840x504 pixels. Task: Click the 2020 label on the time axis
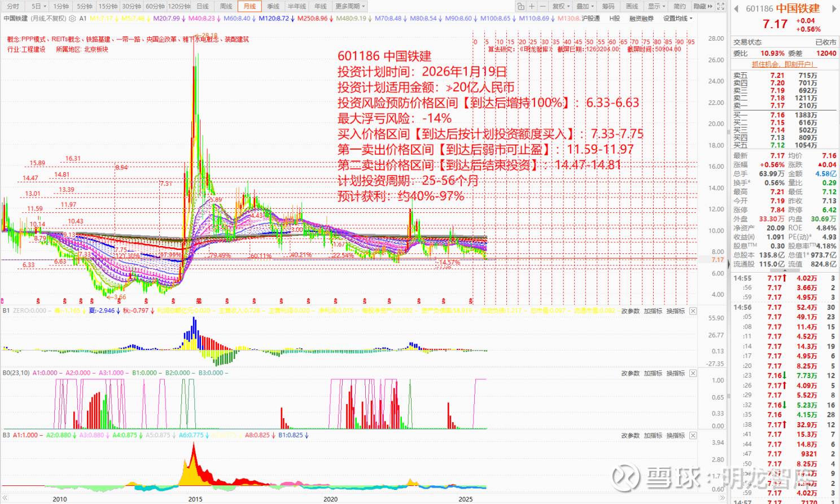[x=331, y=499]
